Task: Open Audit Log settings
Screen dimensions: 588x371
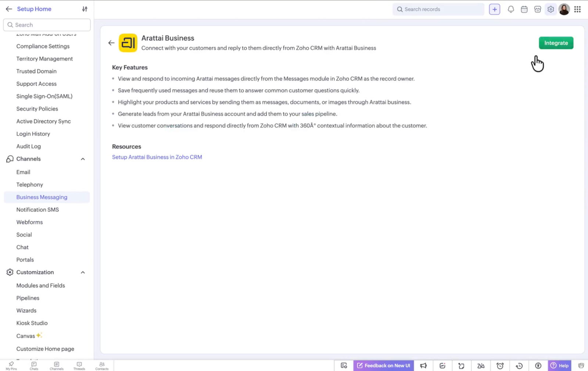Action: (29, 146)
